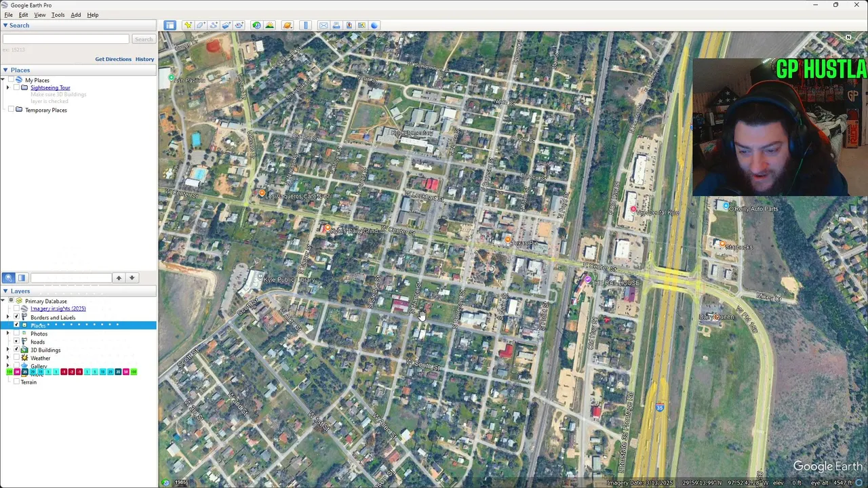The image size is (868, 488).
Task: Expand the Weather layer arrow
Action: pos(8,357)
